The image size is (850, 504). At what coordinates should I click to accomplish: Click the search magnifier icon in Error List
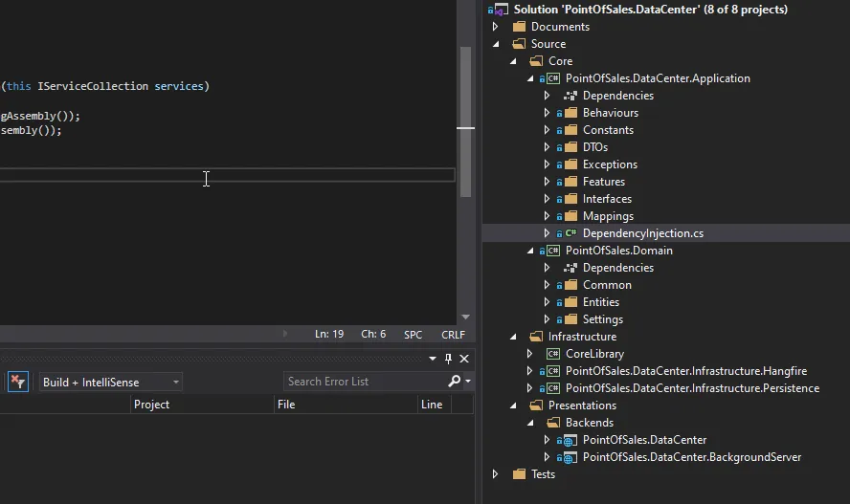pyautogui.click(x=455, y=382)
